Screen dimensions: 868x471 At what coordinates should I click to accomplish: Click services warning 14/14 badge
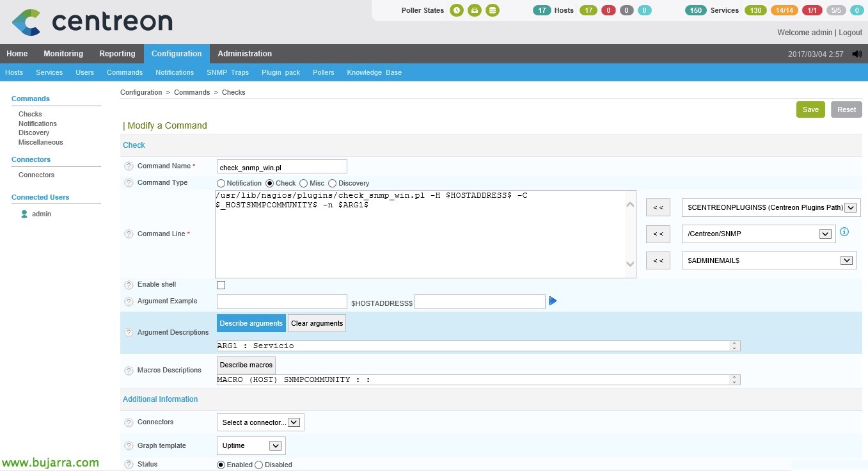[x=784, y=10]
